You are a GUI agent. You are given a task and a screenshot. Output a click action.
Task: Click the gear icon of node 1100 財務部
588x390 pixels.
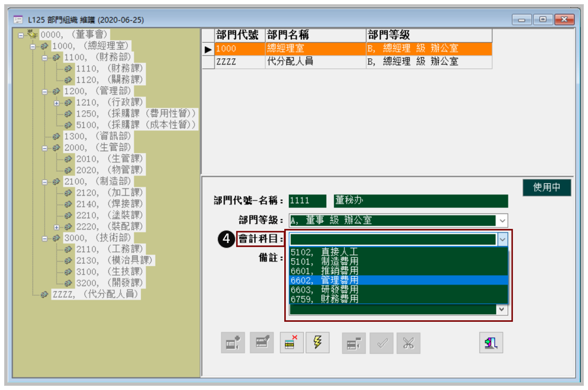[57, 57]
